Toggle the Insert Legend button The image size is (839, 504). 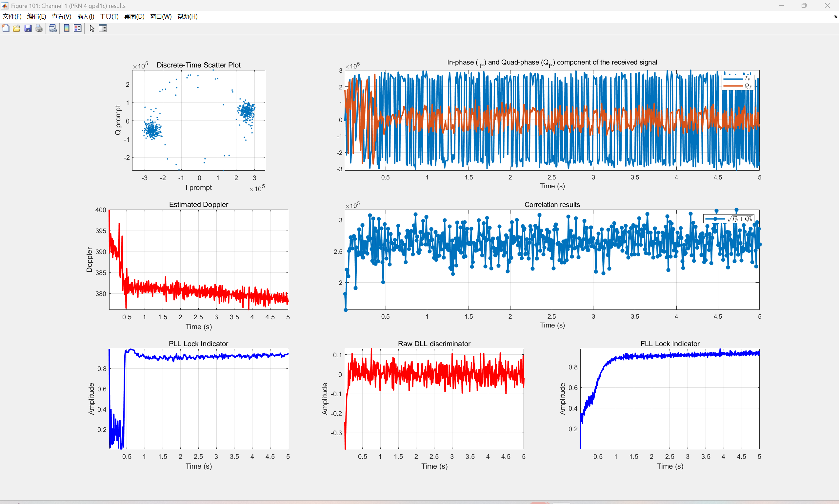(78, 28)
